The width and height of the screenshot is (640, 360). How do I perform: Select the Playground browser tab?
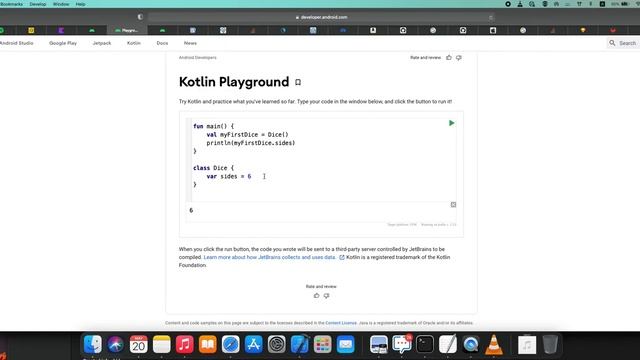[x=127, y=30]
